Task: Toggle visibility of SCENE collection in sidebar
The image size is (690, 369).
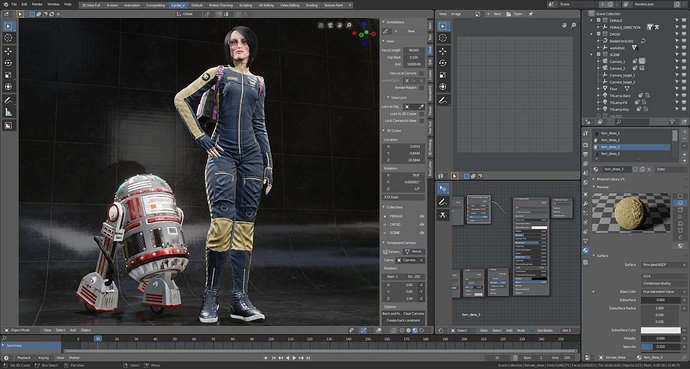Action: pyautogui.click(x=422, y=232)
